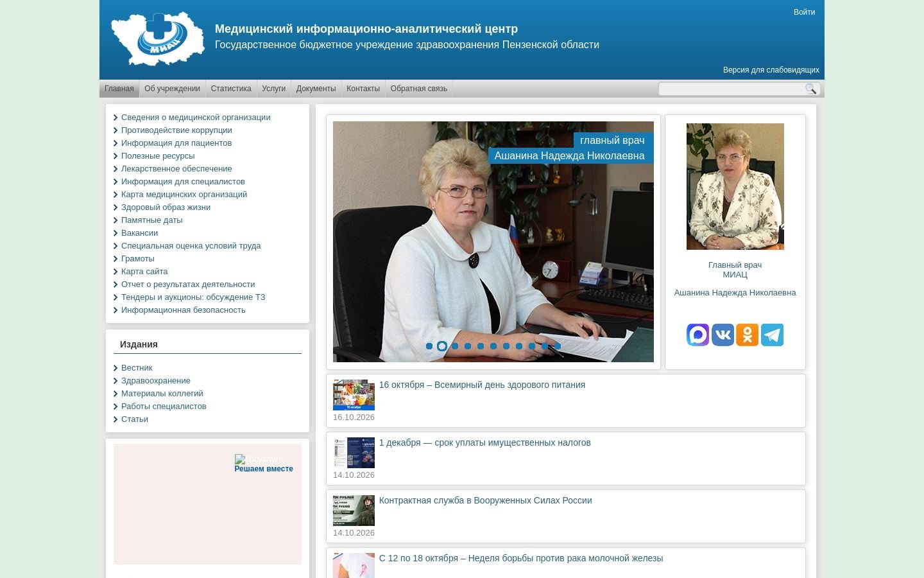The height and width of the screenshot is (578, 924).
Task: Open the Обратная связь menu item
Action: (x=419, y=89)
